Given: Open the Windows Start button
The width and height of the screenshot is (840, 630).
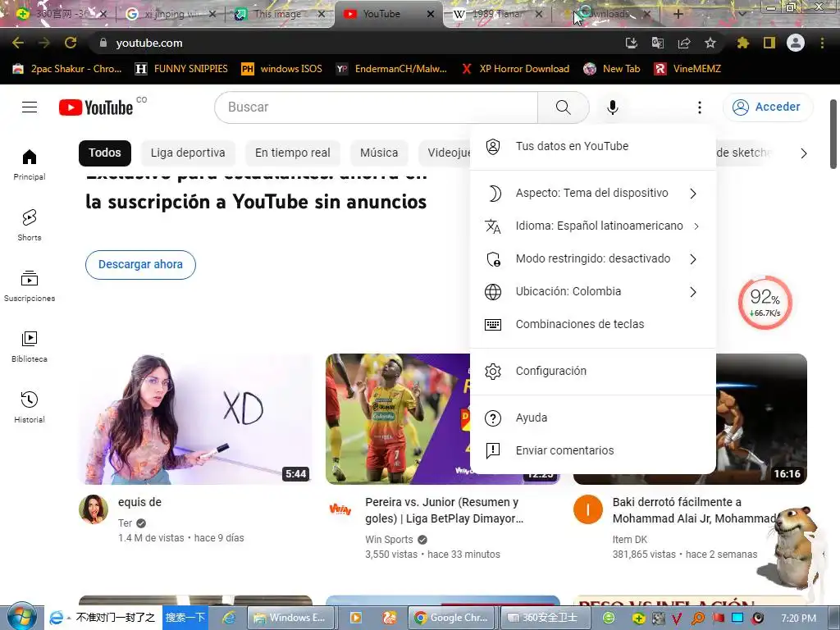Looking at the screenshot, I should [21, 617].
